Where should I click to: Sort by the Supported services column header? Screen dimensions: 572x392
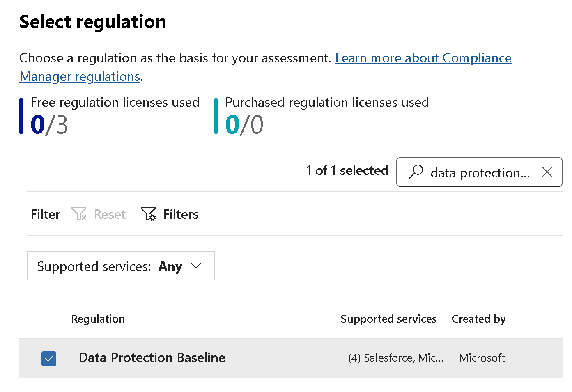[388, 319]
